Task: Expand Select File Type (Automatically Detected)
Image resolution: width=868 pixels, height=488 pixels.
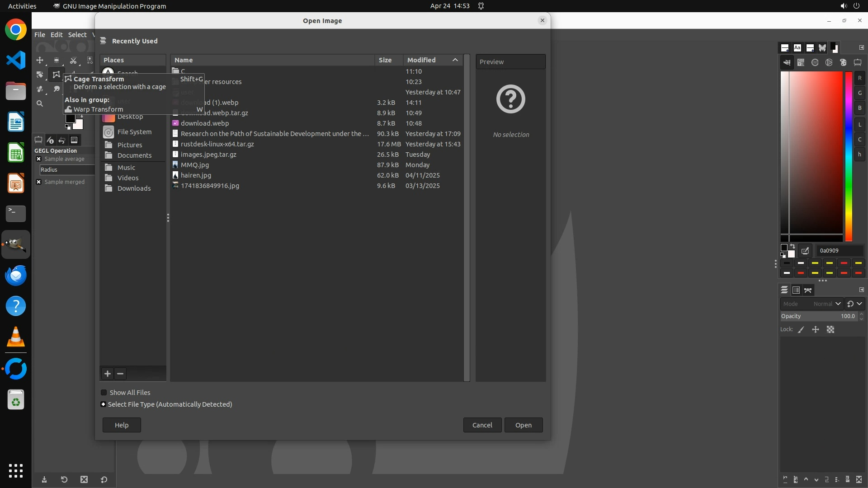Action: (104, 404)
